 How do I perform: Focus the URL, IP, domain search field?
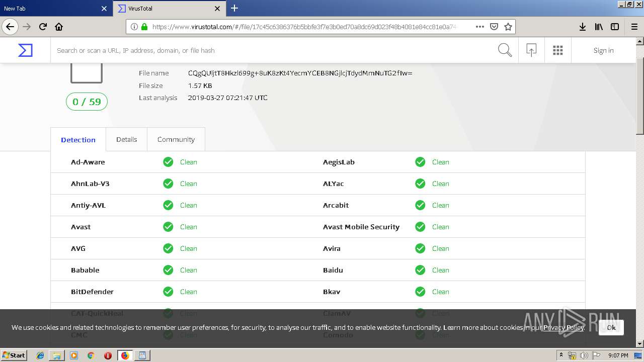(272, 50)
